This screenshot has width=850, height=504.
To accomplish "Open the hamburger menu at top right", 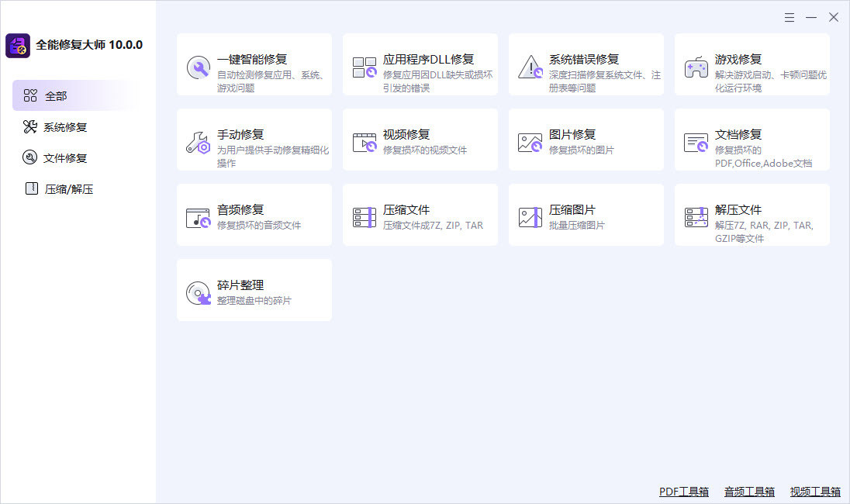I will pos(790,18).
